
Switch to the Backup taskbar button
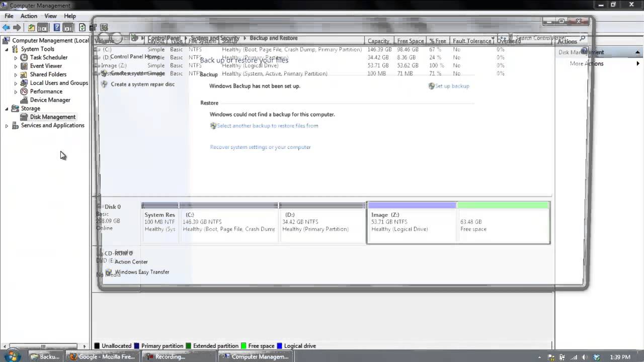pyautogui.click(x=45, y=356)
